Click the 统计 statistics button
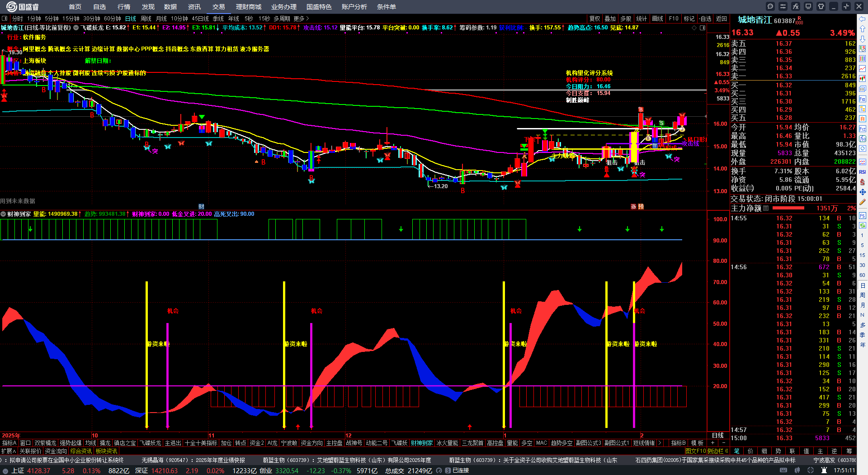 pos(642,19)
